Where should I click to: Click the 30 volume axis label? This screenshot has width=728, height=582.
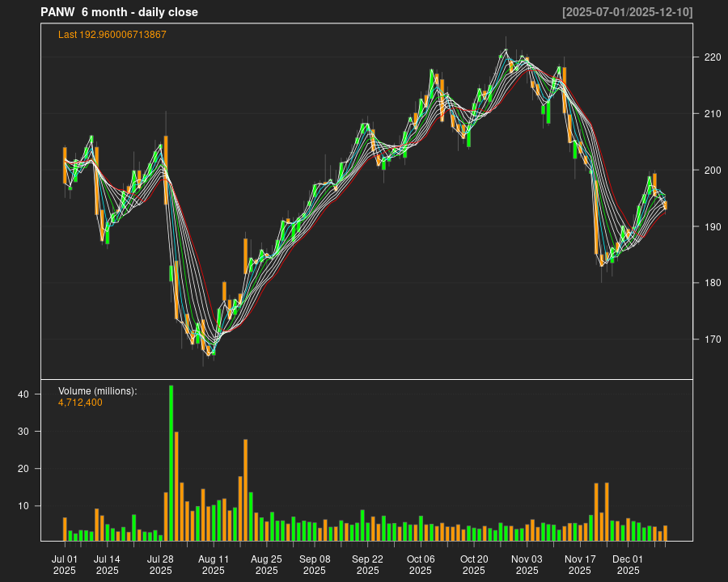(23, 432)
